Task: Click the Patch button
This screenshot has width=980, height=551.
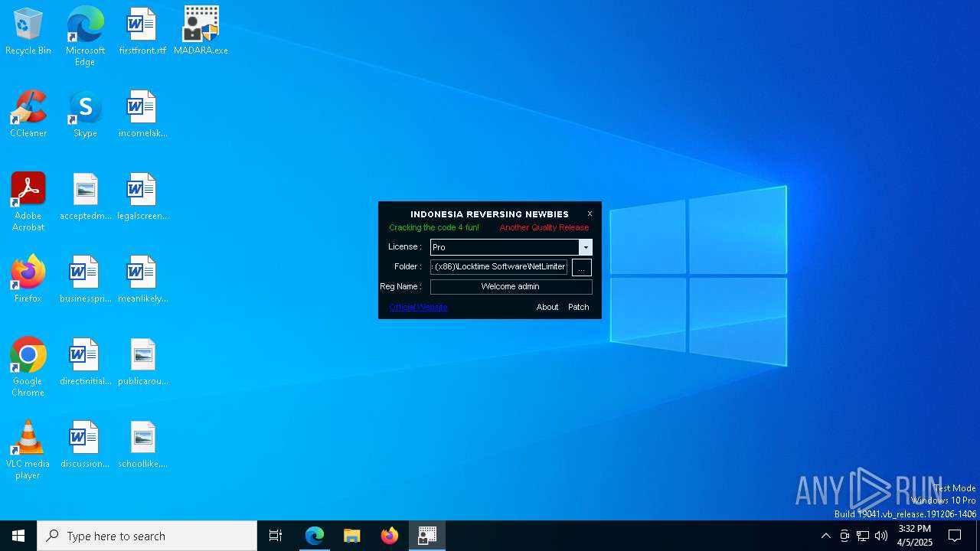Action: click(579, 307)
